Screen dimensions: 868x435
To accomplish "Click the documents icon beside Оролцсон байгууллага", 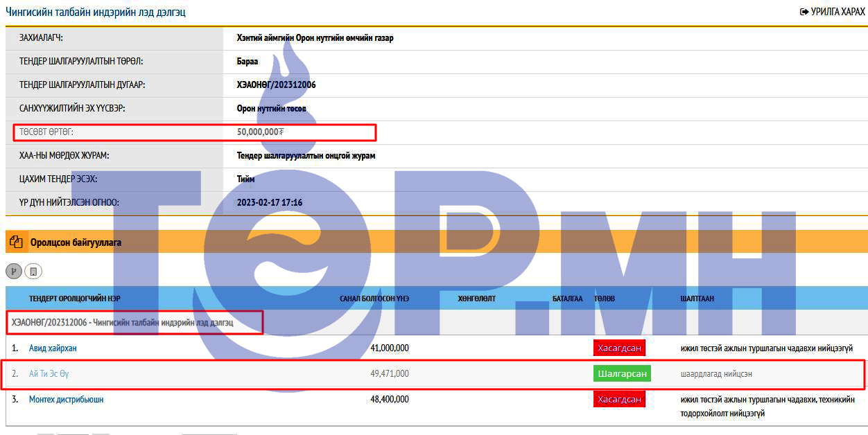I will click(16, 242).
